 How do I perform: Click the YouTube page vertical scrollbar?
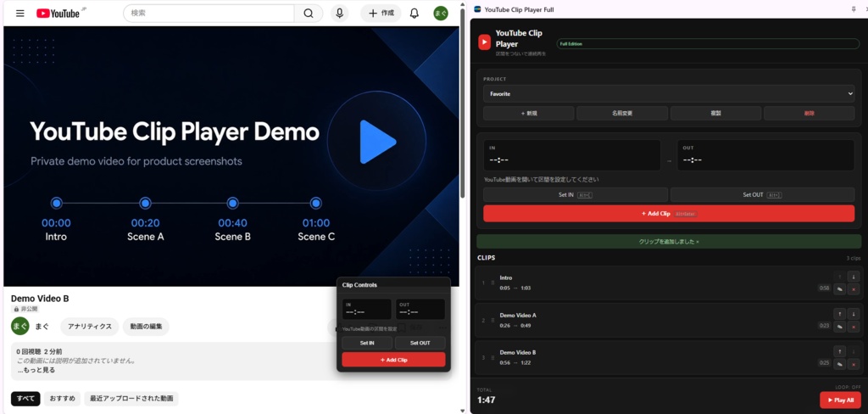tap(463, 103)
